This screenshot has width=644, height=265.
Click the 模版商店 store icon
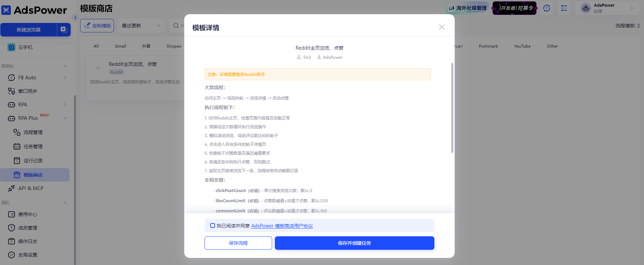click(x=17, y=175)
